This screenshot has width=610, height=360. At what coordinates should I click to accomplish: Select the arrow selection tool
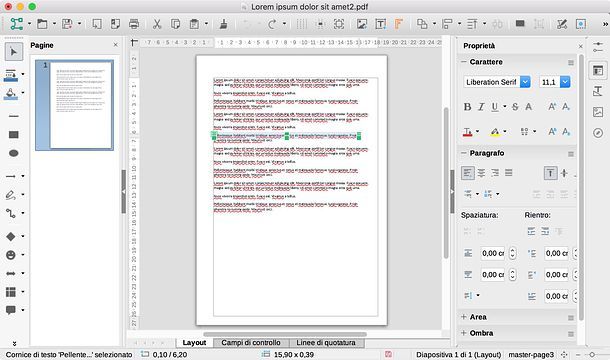coord(14,52)
